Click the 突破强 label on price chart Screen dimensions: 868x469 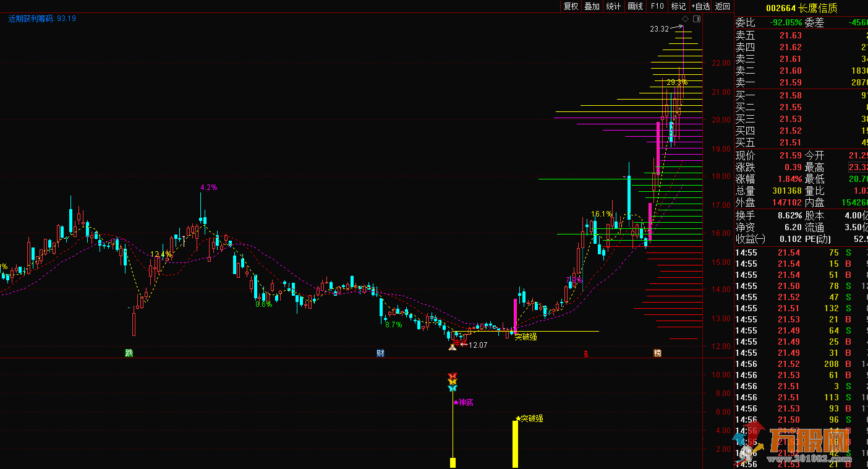[526, 337]
